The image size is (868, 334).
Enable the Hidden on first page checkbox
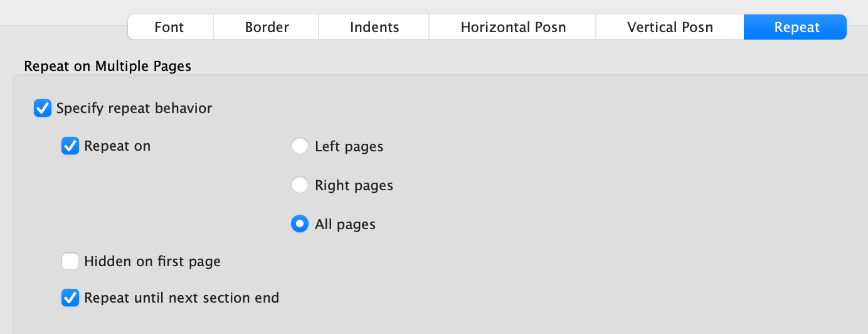pos(70,261)
